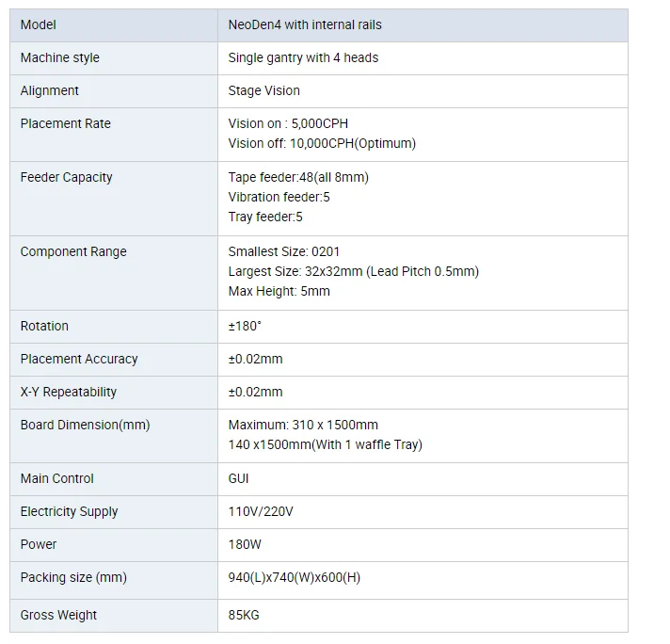This screenshot has width=670, height=644.
Task: Click Largest Size 32x32mm entry
Action: pos(354,271)
